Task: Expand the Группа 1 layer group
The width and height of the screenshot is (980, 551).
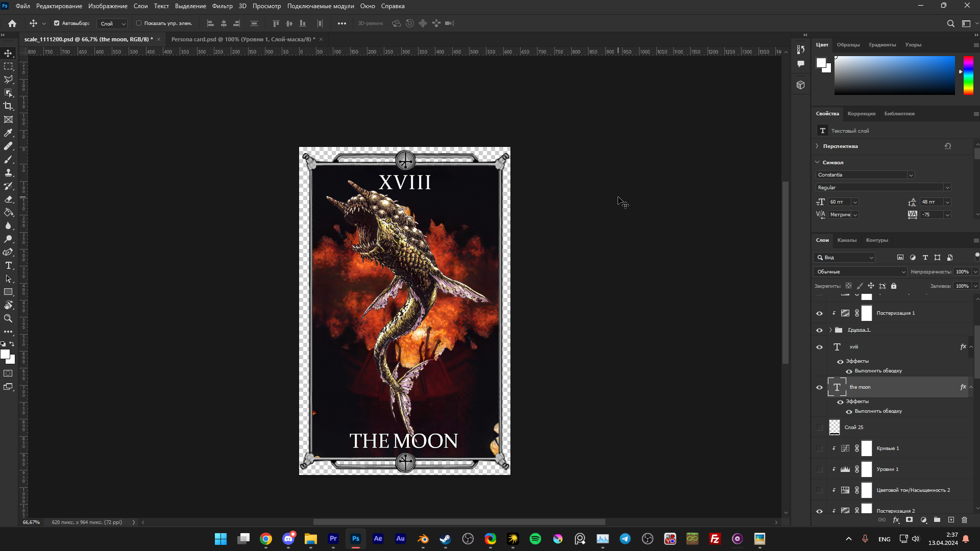Action: 830,330
